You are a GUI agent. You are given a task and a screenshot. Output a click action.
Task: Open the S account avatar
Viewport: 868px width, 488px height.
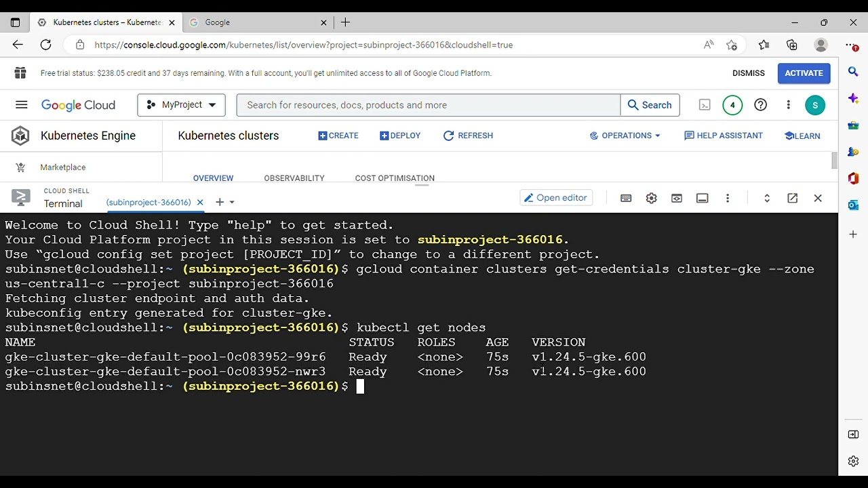click(815, 105)
